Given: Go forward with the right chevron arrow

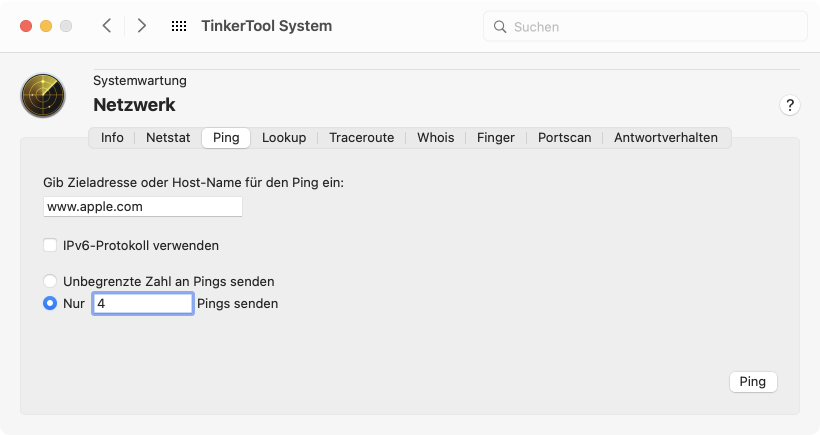Looking at the screenshot, I should [141, 26].
